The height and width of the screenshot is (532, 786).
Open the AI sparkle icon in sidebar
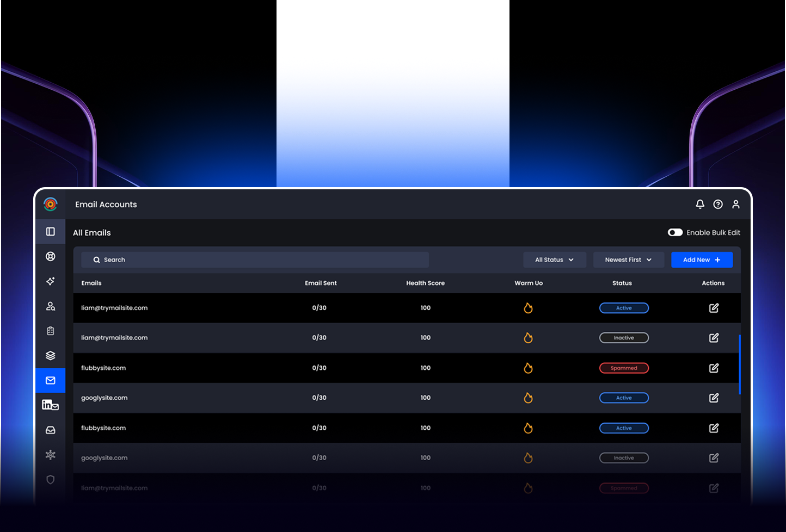click(x=51, y=281)
